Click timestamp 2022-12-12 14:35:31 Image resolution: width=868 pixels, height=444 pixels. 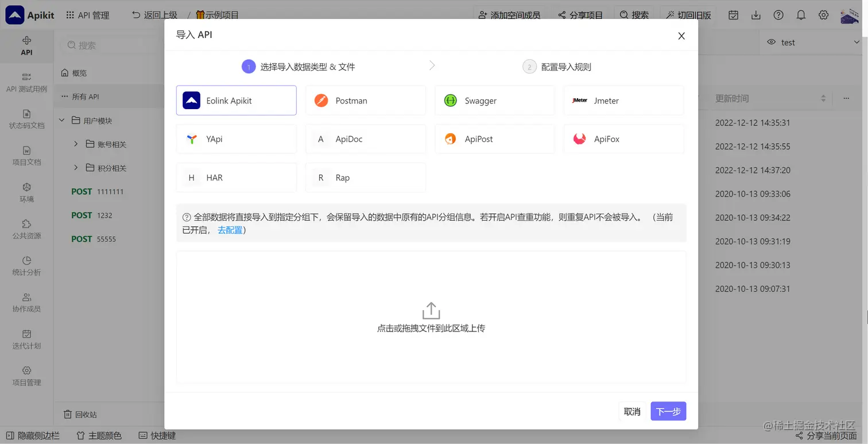coord(753,123)
